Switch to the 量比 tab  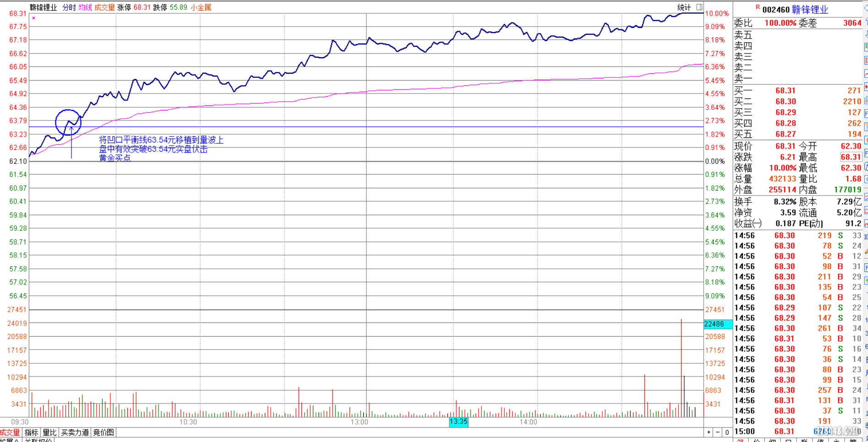pyautogui.click(x=49, y=432)
